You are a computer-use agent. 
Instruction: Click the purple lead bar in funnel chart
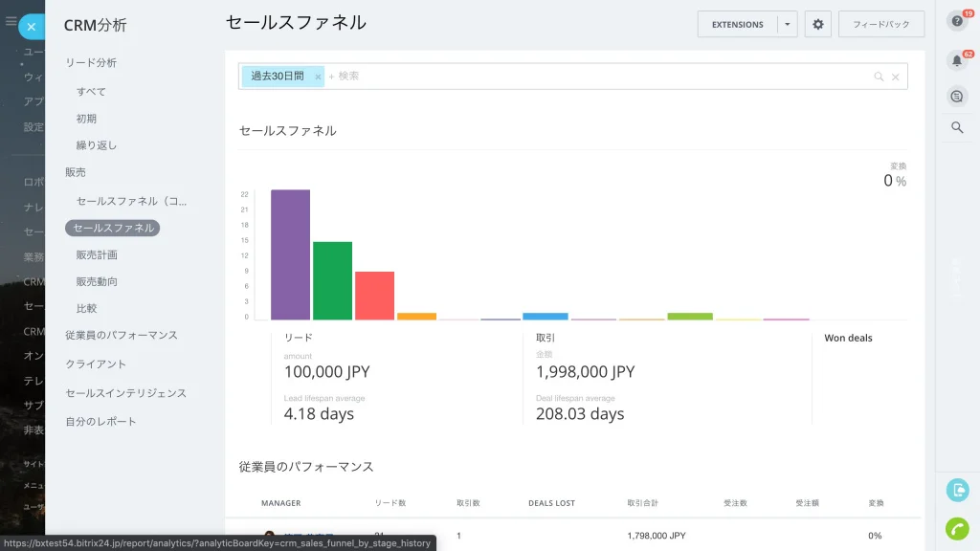[x=291, y=254]
